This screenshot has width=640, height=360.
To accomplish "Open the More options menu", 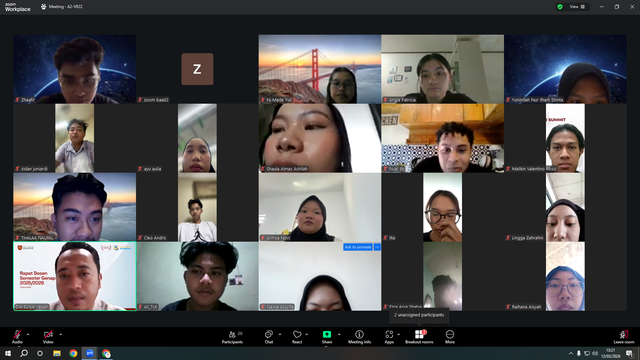I will point(450,337).
